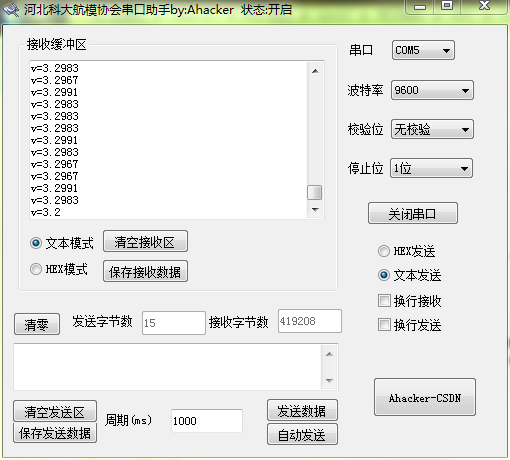Start 自动发送

pos(302,434)
